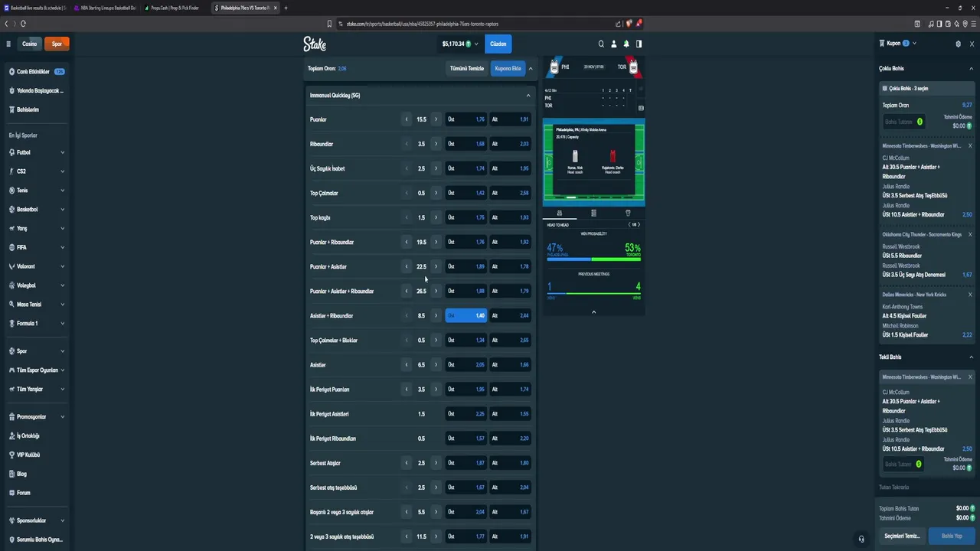Image resolution: width=980 pixels, height=551 pixels.
Task: Close the Kupon panel with X
Action: pyautogui.click(x=971, y=44)
